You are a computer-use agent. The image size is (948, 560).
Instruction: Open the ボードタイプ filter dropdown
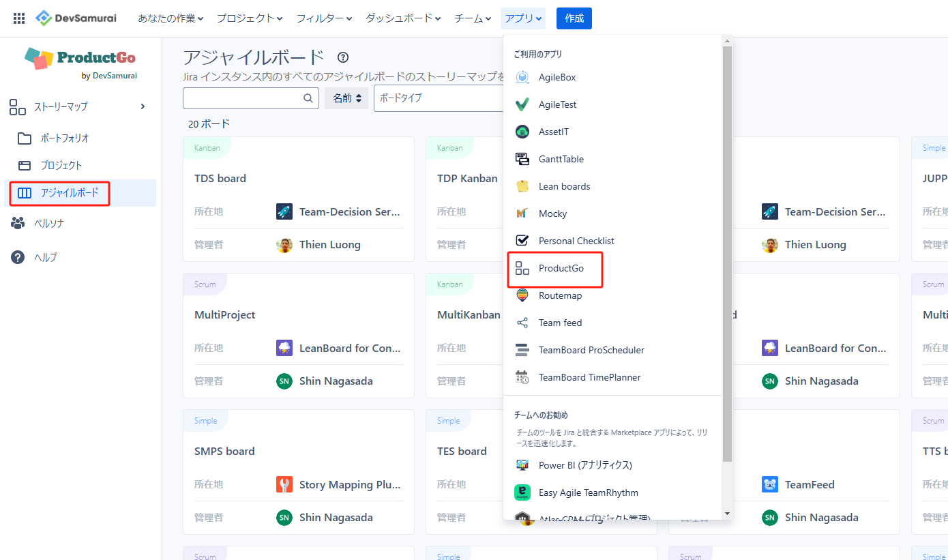(x=438, y=98)
